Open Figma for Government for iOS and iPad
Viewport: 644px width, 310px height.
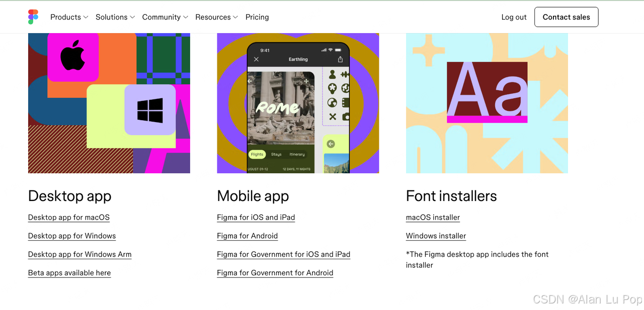284,255
